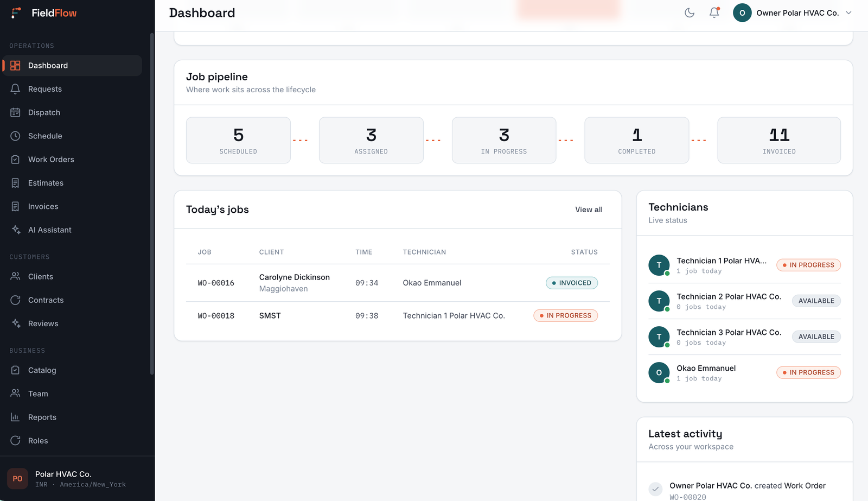Viewport: 868px width, 501px height.
Task: Open Invoices from the sidebar
Action: (x=72, y=206)
